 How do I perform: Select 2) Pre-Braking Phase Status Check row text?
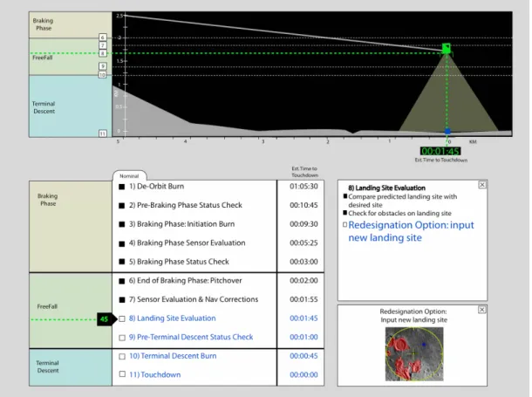pos(186,205)
